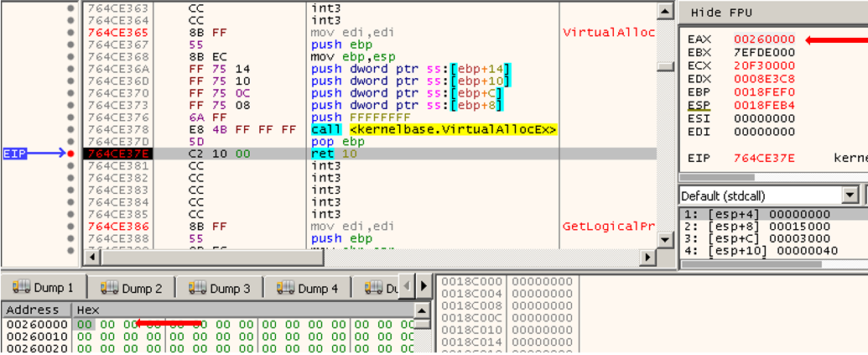Click the ESI register value 00000000
Screen dimensions: 868x355
[765, 118]
